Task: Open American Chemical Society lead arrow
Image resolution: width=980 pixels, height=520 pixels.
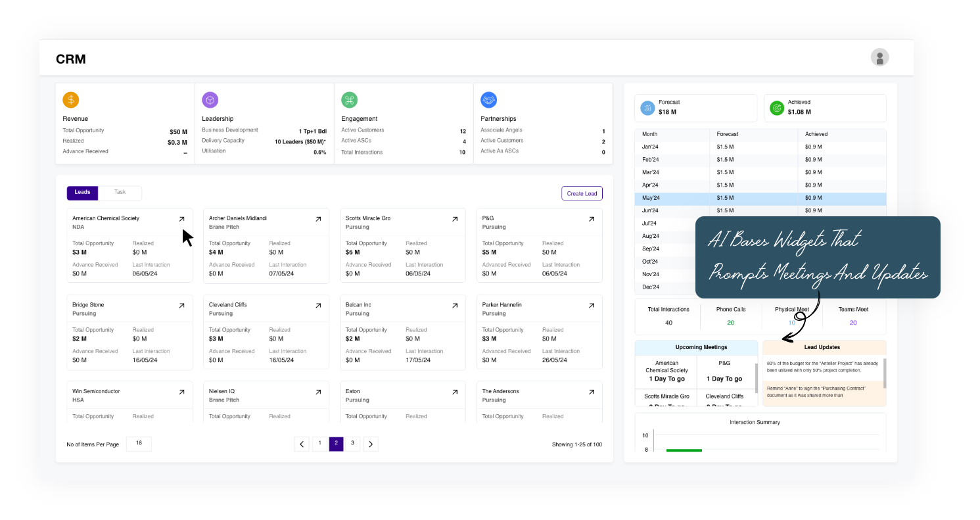Action: (182, 219)
